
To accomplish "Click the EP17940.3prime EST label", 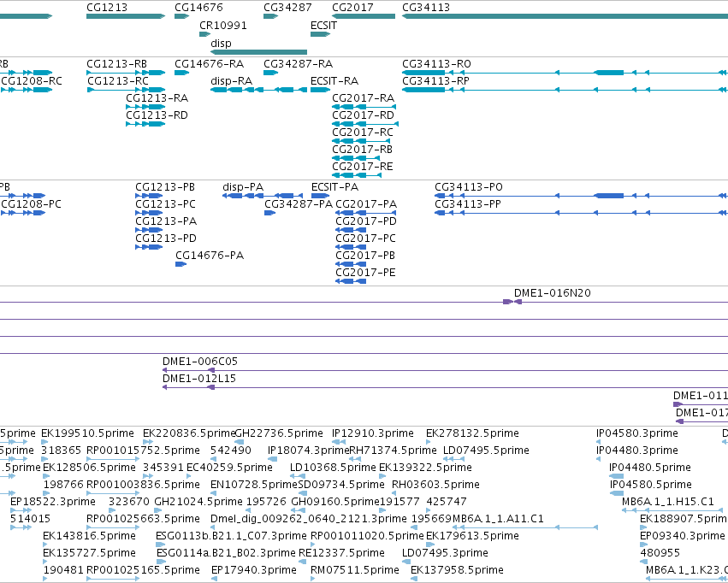I will [x=254, y=570].
